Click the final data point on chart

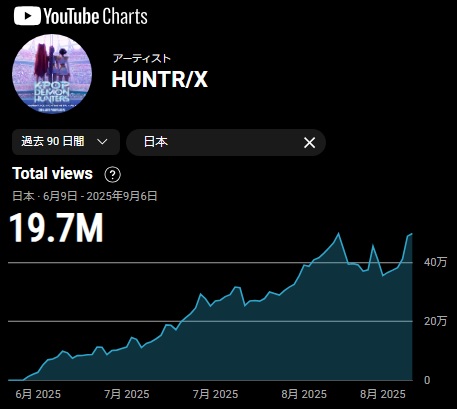click(x=412, y=234)
